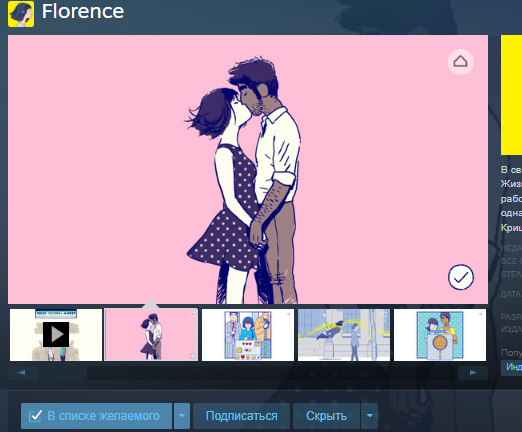
Task: Click the thumbnail strip scrollbar handle
Action: click(x=62, y=373)
